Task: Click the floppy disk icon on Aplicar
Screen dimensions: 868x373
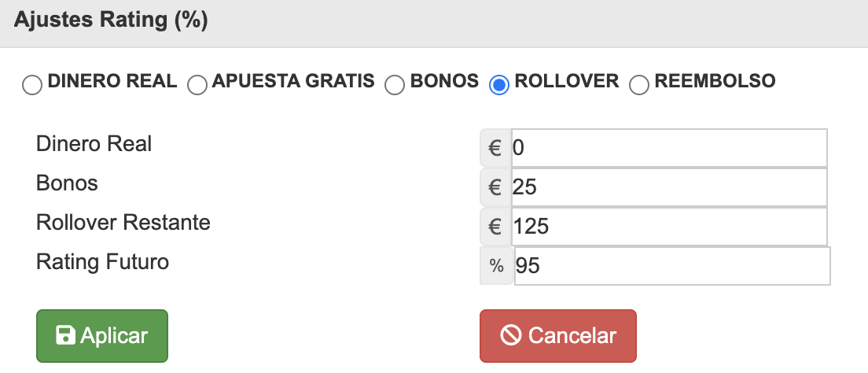Action: click(x=65, y=335)
